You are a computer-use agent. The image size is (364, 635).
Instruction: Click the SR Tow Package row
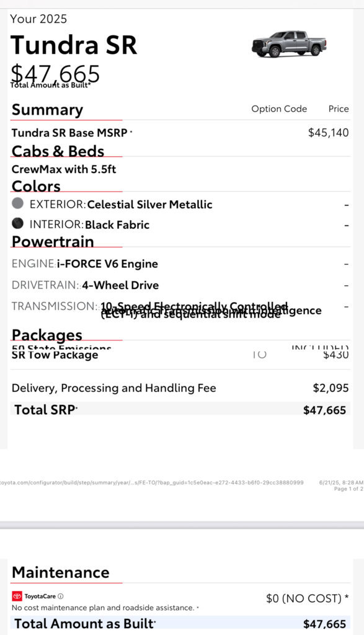tap(180, 355)
